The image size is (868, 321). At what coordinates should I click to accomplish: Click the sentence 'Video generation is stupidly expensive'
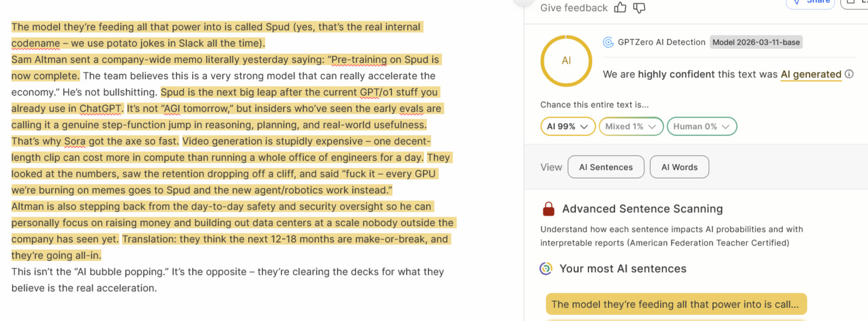[x=221, y=149]
